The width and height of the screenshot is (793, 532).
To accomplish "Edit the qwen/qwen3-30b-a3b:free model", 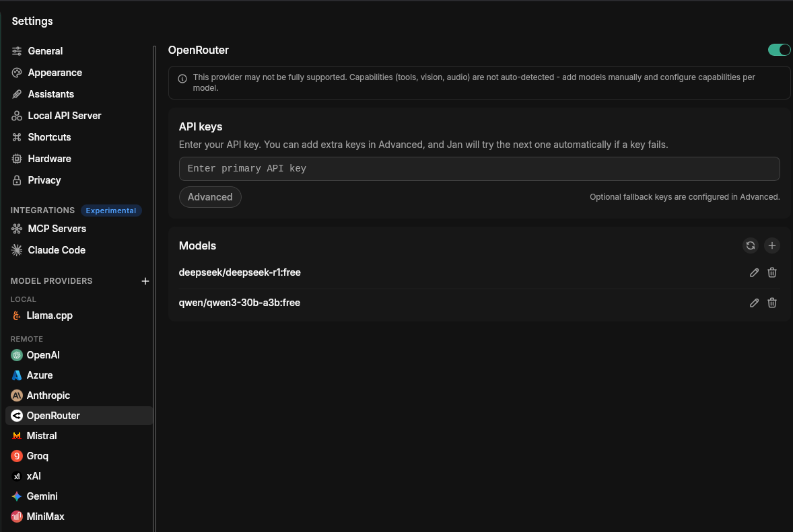I will (754, 303).
